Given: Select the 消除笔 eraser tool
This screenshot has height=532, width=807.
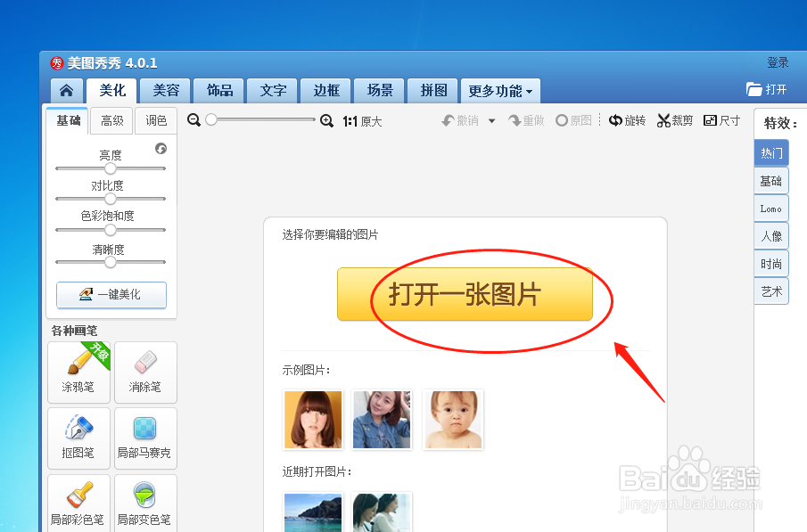Looking at the screenshot, I should pyautogui.click(x=145, y=372).
